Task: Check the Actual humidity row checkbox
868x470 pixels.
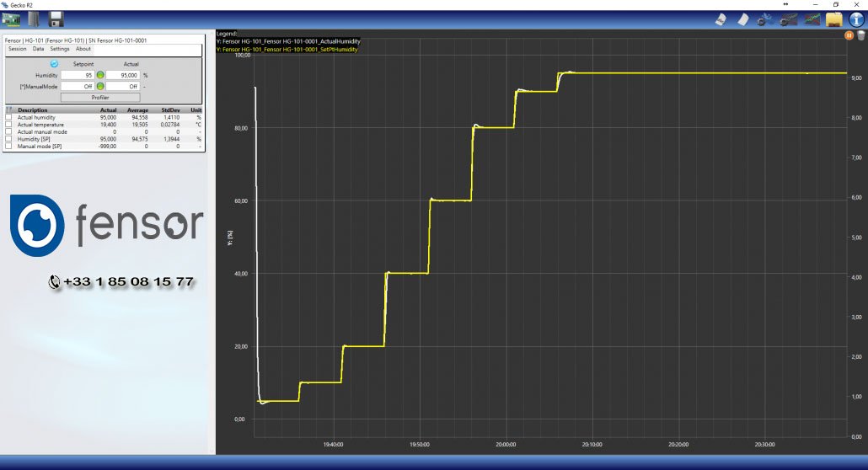Action: (8, 117)
